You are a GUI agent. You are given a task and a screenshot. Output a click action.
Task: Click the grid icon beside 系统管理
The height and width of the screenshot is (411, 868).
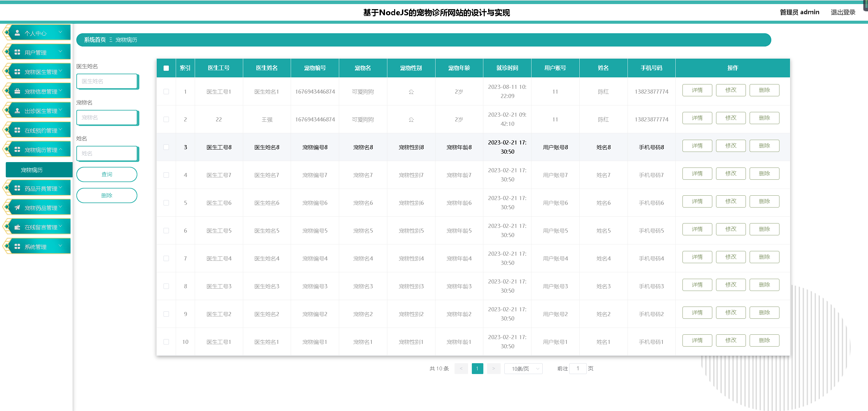(17, 247)
